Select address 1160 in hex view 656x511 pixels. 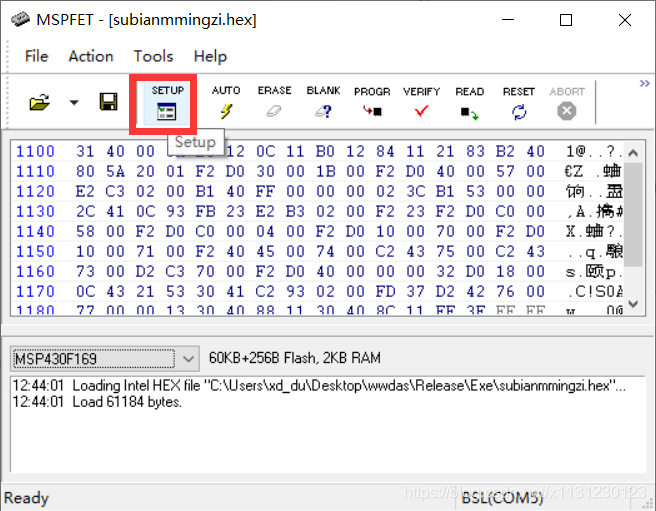pos(35,272)
